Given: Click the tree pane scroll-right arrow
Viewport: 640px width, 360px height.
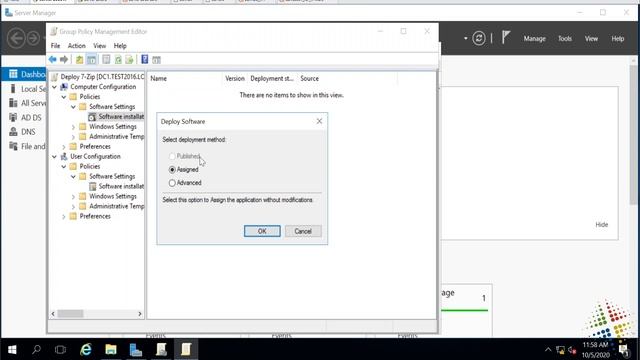Looking at the screenshot, I should (x=140, y=314).
